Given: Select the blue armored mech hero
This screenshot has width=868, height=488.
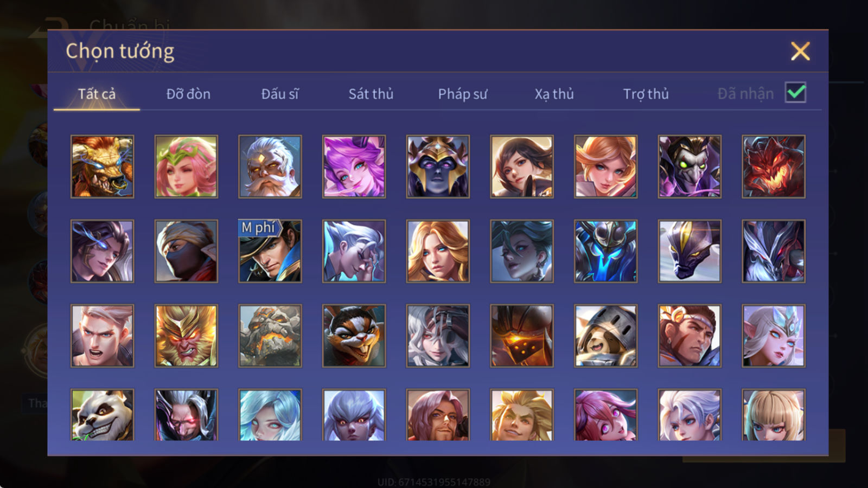Looking at the screenshot, I should pos(606,251).
